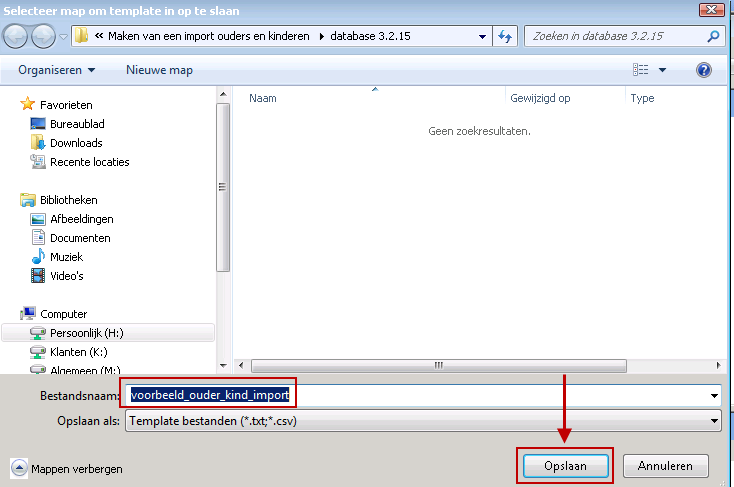Click the Annuleren button

point(665,466)
